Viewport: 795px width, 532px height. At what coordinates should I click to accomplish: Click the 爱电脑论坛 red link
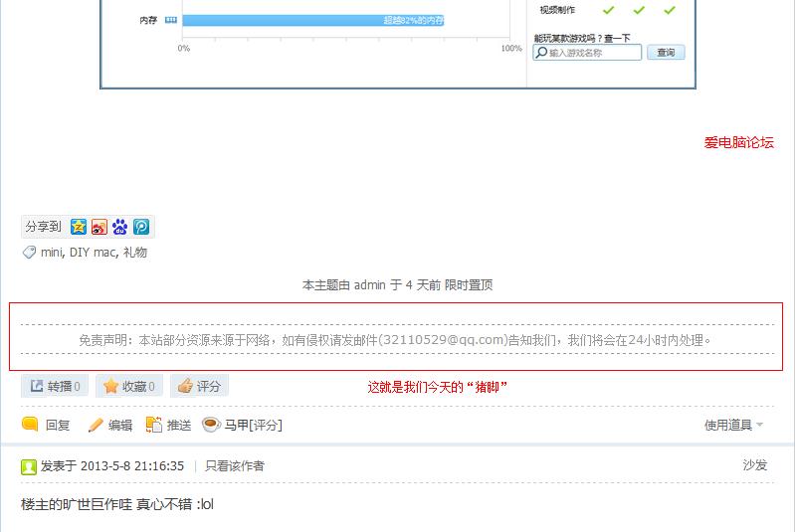coord(738,142)
